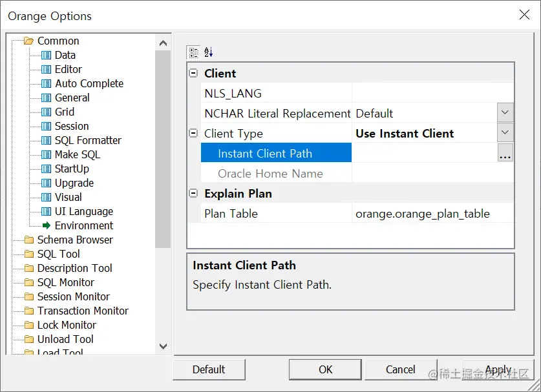Screen dimensions: 541x392
Task: Click the Unload Tool folder icon
Action: pyautogui.click(x=29, y=339)
